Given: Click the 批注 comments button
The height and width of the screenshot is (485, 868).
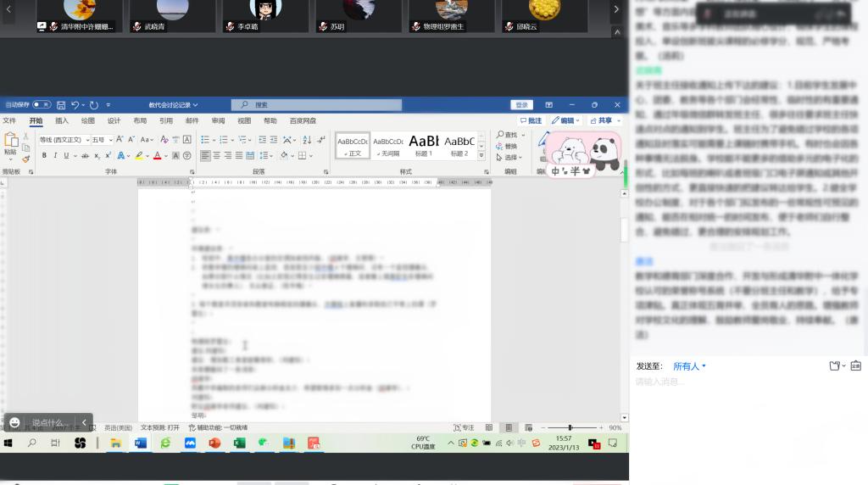Looking at the screenshot, I should pyautogui.click(x=531, y=121).
